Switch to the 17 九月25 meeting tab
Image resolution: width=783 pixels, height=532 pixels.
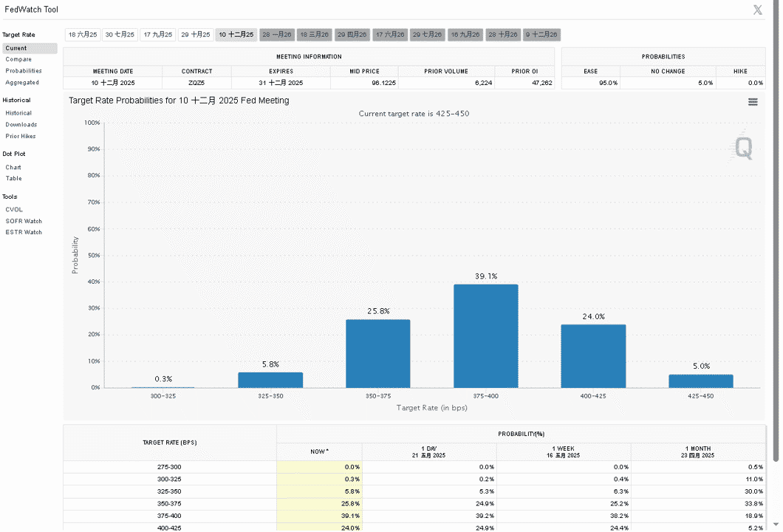tap(158, 35)
